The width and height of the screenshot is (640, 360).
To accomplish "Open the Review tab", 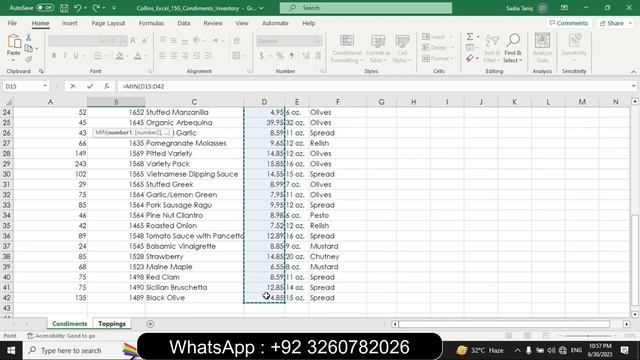I will pos(213,23).
